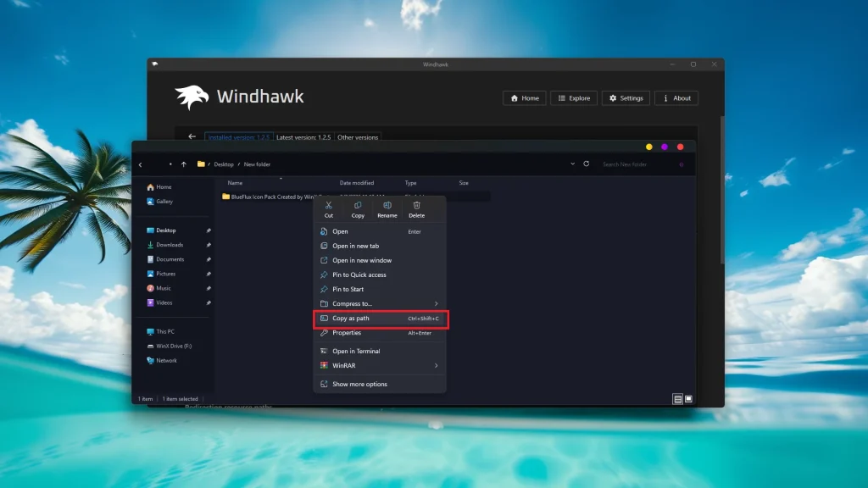Open Windhawk Settings button
This screenshot has height=488, width=868.
click(x=626, y=98)
